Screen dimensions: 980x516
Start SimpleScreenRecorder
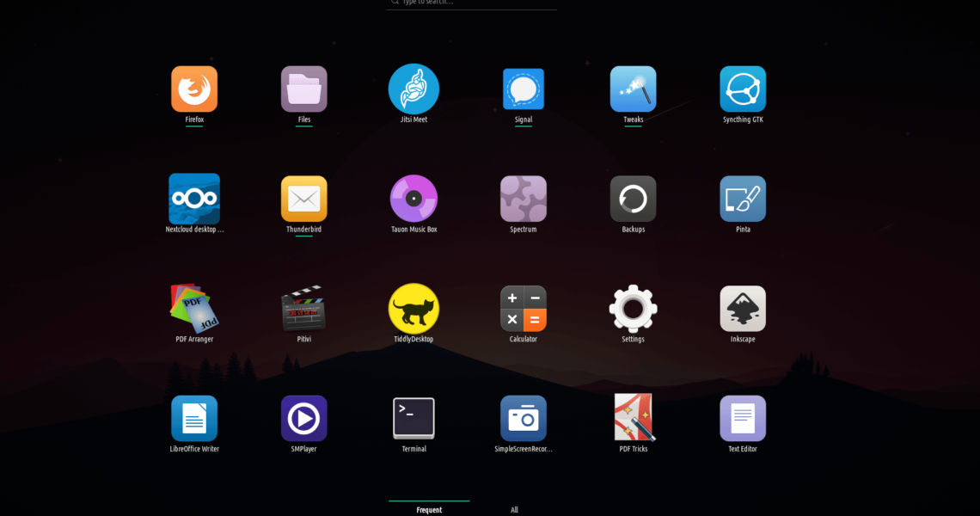524,419
